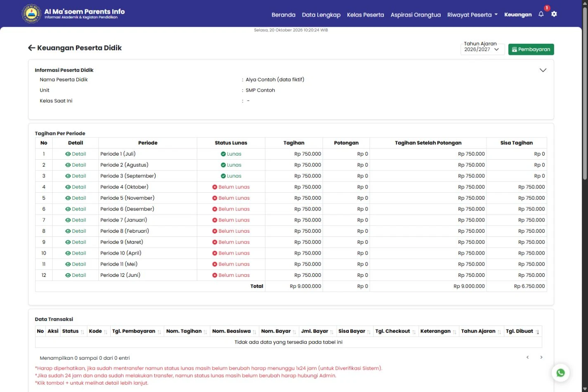Viewport: 588px width, 392px height.
Task: Click the total Sisa Tagihan Rp 6.750.000
Action: 529,286
